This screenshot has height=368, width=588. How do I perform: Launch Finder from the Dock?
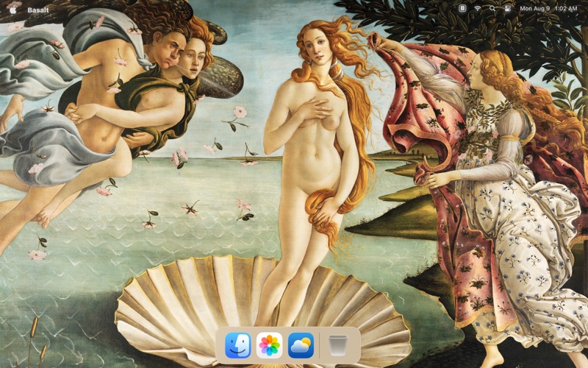coord(237,345)
